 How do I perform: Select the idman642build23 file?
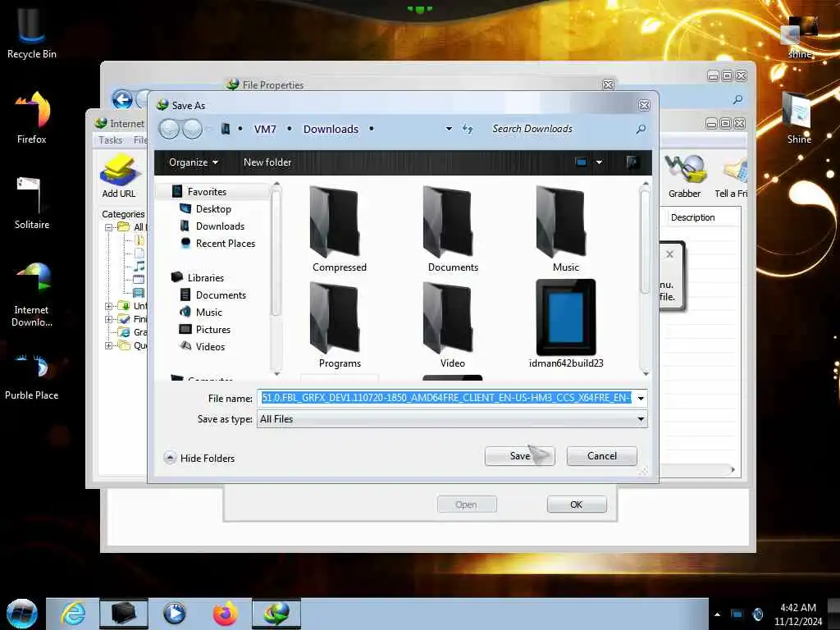(566, 325)
